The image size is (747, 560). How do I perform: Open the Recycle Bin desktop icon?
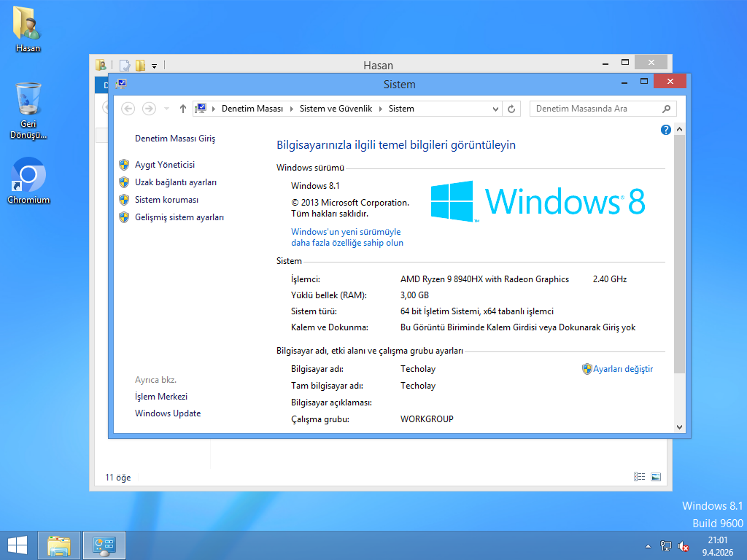28,111
